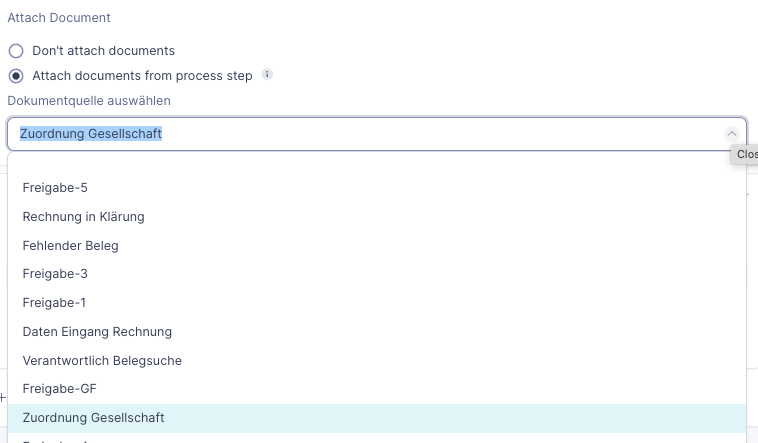The height and width of the screenshot is (443, 758).
Task: Select "Attach documents from process step" radio
Action: click(x=16, y=76)
